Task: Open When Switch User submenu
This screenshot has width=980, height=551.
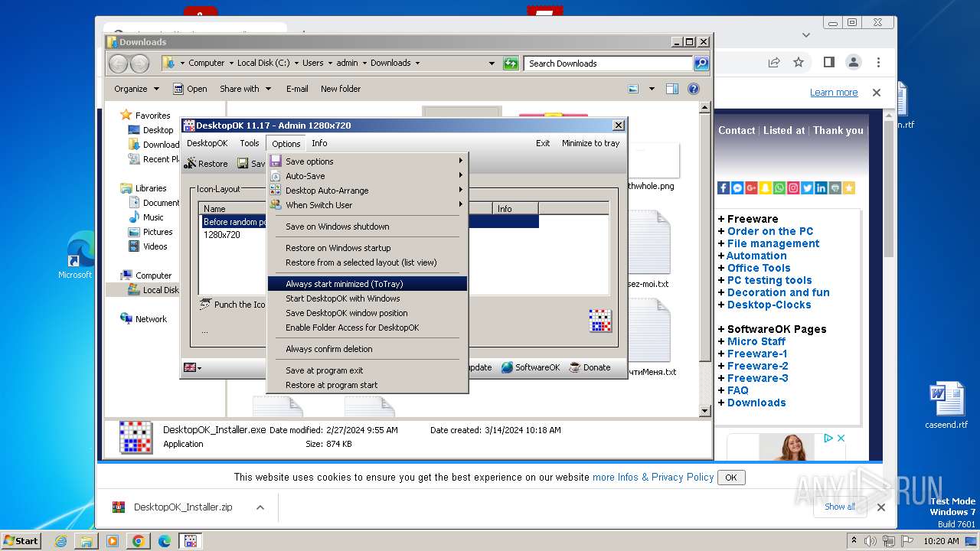Action: [x=367, y=205]
